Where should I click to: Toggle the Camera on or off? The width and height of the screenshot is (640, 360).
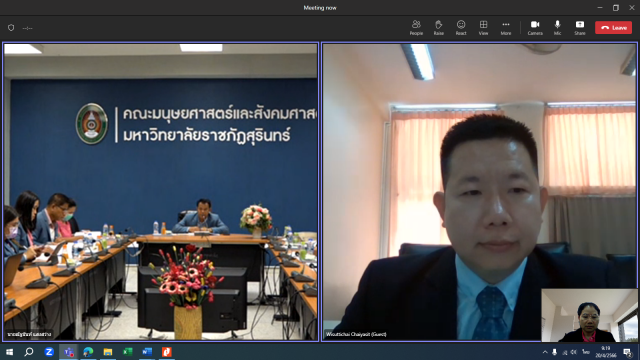click(x=535, y=28)
